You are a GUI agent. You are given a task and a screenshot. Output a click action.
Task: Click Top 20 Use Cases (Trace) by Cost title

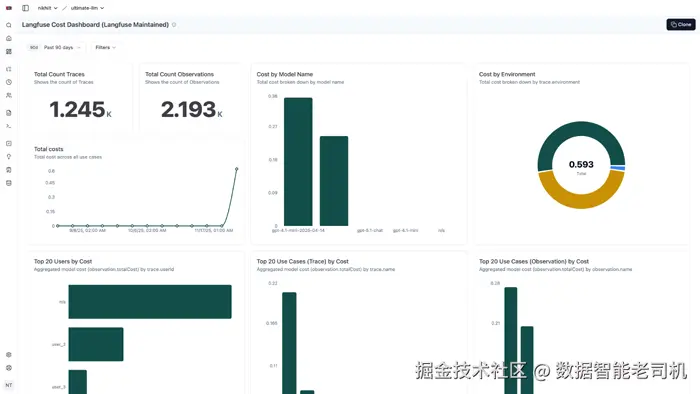point(303,261)
